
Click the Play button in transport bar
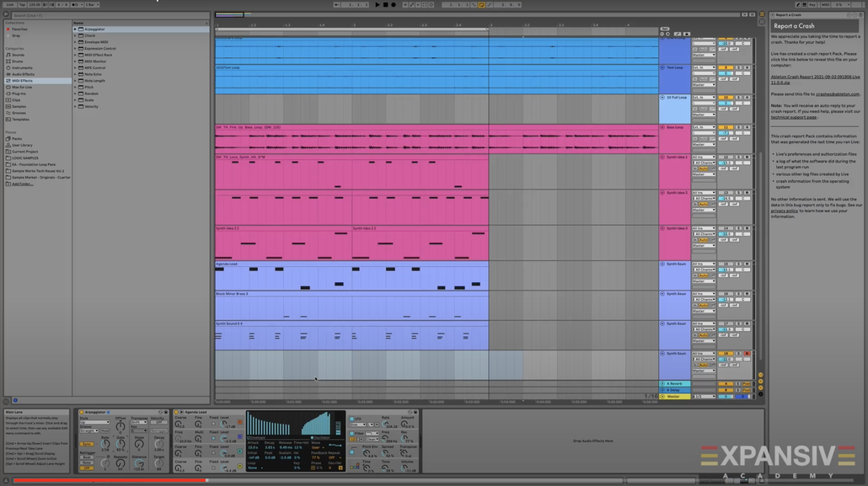(378, 4)
